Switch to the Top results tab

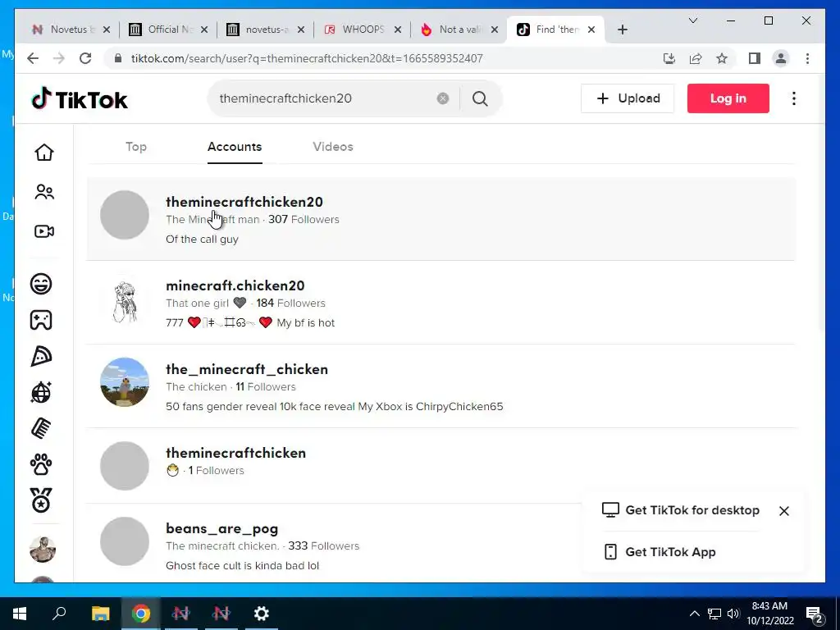tap(136, 147)
